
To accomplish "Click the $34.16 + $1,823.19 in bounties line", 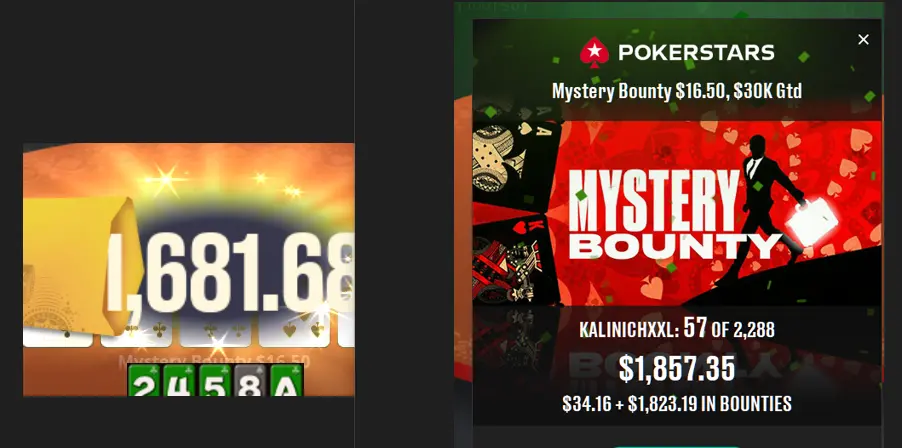I will [x=676, y=404].
